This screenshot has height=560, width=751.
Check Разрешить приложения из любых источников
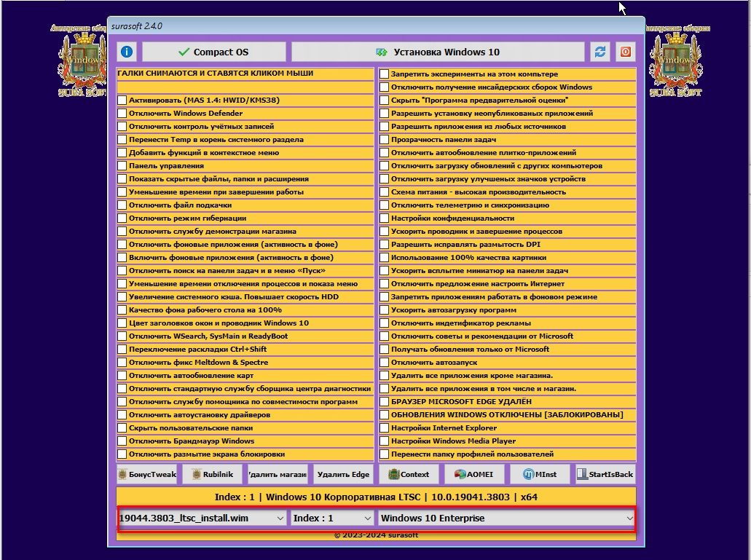(384, 127)
